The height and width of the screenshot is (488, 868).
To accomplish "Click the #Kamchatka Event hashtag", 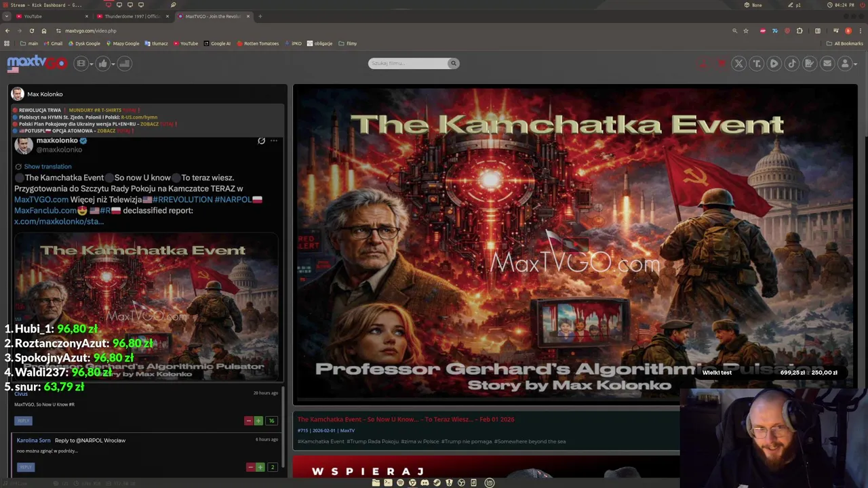I will click(x=321, y=442).
